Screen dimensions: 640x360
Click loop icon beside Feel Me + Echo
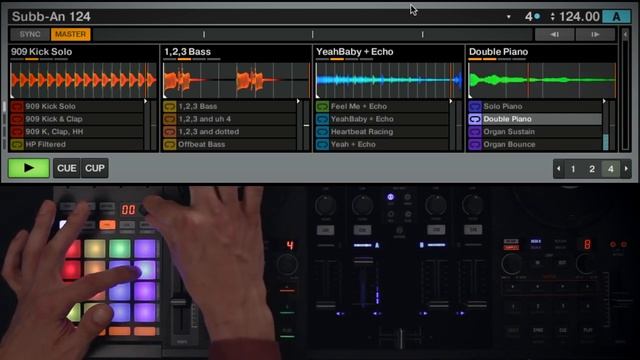tap(322, 107)
